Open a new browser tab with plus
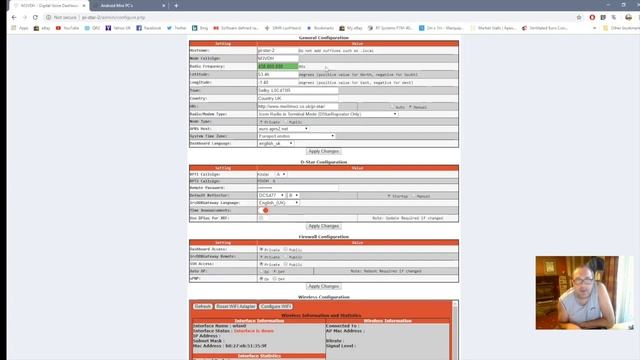Screen dimensions: 640x360 (176, 6)
